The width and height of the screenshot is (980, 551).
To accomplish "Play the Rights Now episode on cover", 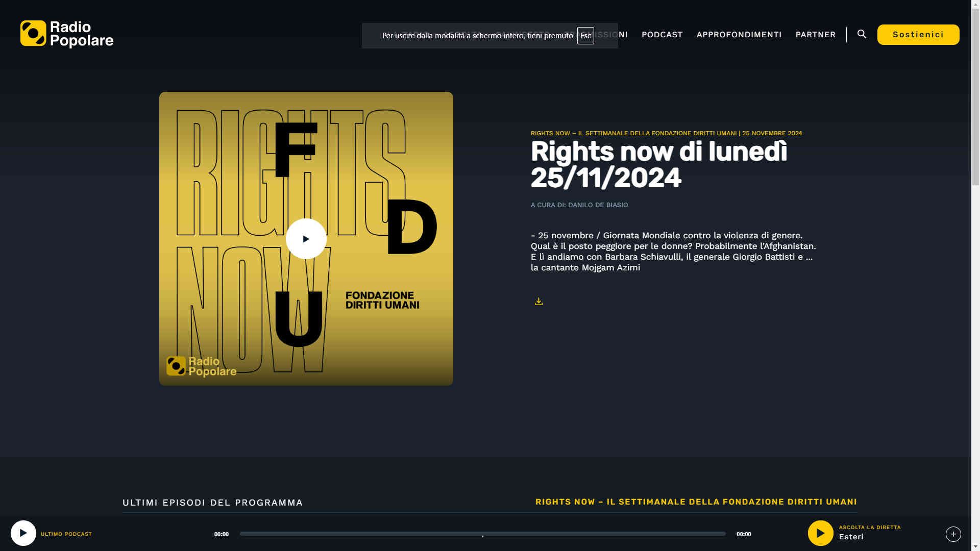I will click(x=306, y=239).
